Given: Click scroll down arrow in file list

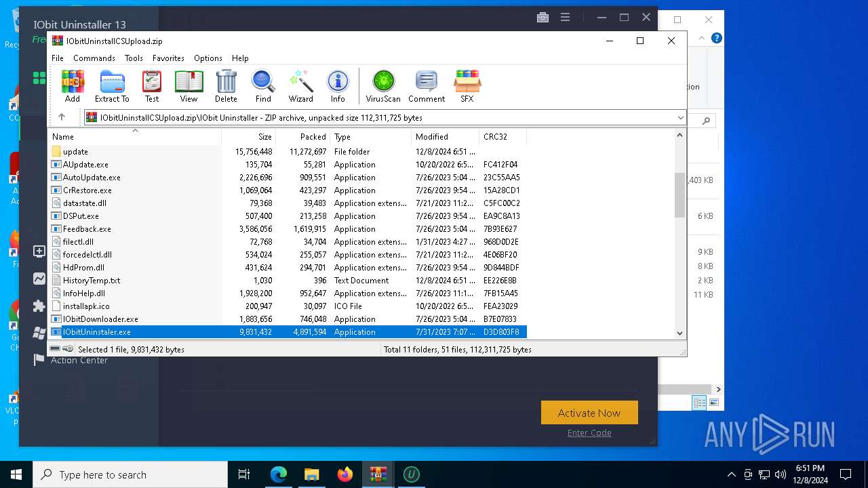Looking at the screenshot, I should [679, 333].
